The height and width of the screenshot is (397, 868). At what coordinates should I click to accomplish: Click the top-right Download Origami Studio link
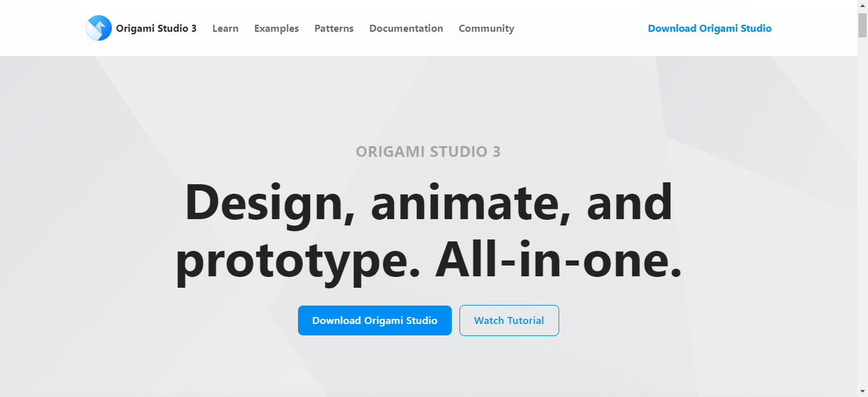pyautogui.click(x=710, y=29)
